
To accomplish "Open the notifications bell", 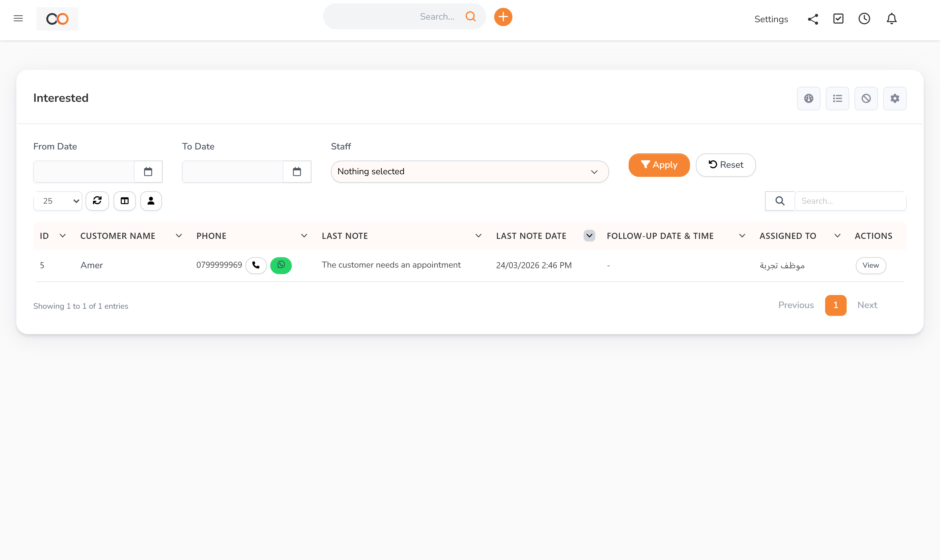I will click(x=891, y=19).
